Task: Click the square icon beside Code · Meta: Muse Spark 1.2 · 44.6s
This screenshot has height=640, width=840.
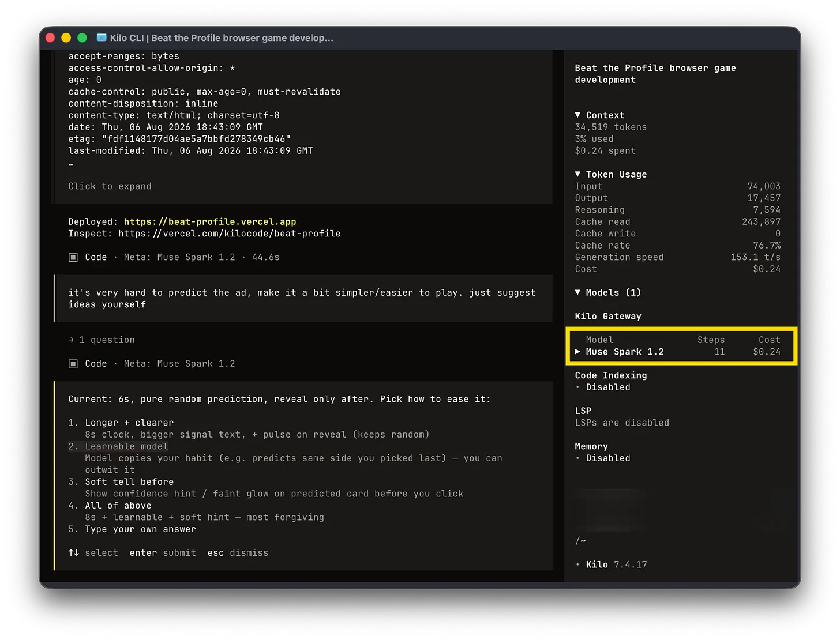Action: click(73, 257)
